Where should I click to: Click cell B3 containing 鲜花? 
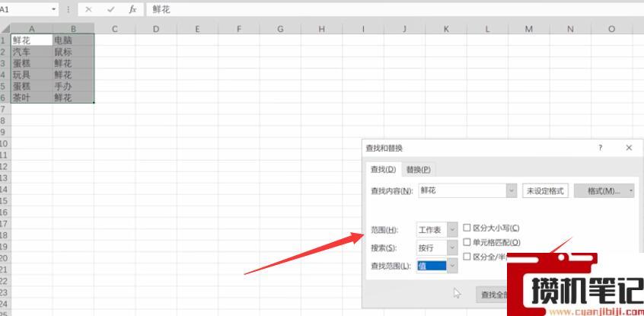point(73,63)
